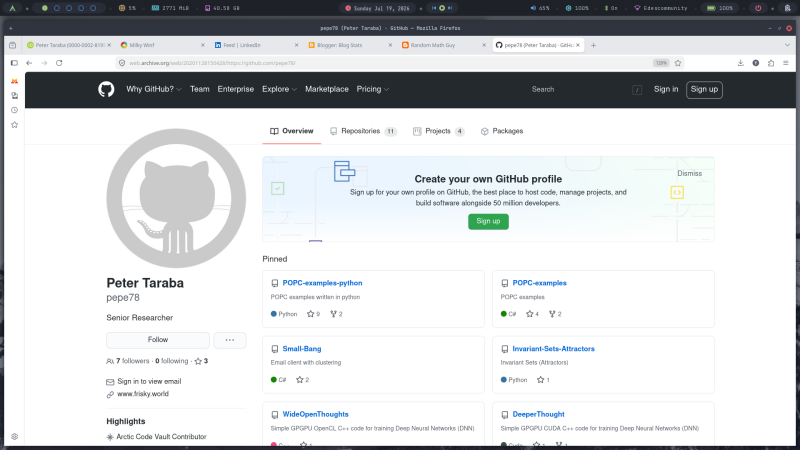Expand the Pricing dropdown menu
Screen dimensions: 800x450
click(x=372, y=89)
